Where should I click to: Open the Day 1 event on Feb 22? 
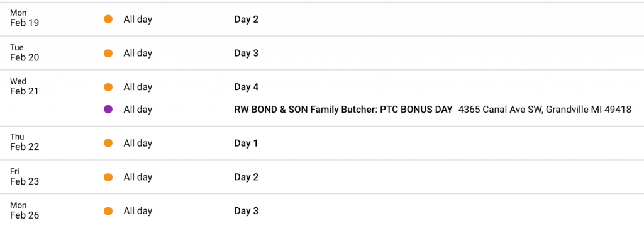[x=246, y=143]
